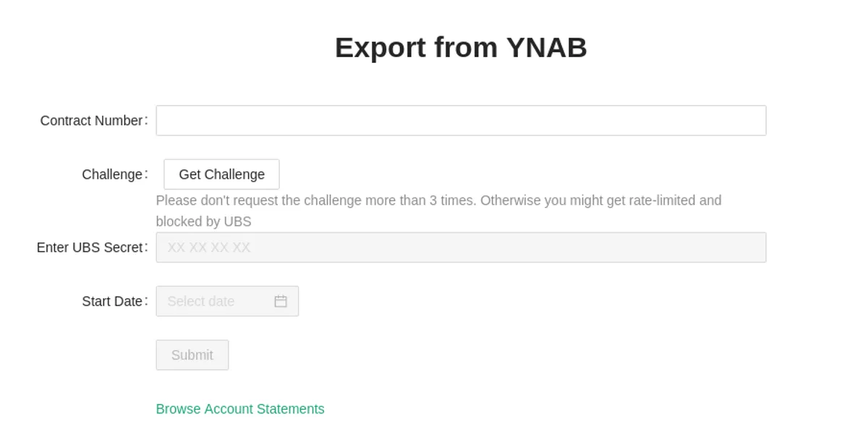The width and height of the screenshot is (868, 438).
Task: Click the Export from YNAB heading
Action: coord(460,48)
